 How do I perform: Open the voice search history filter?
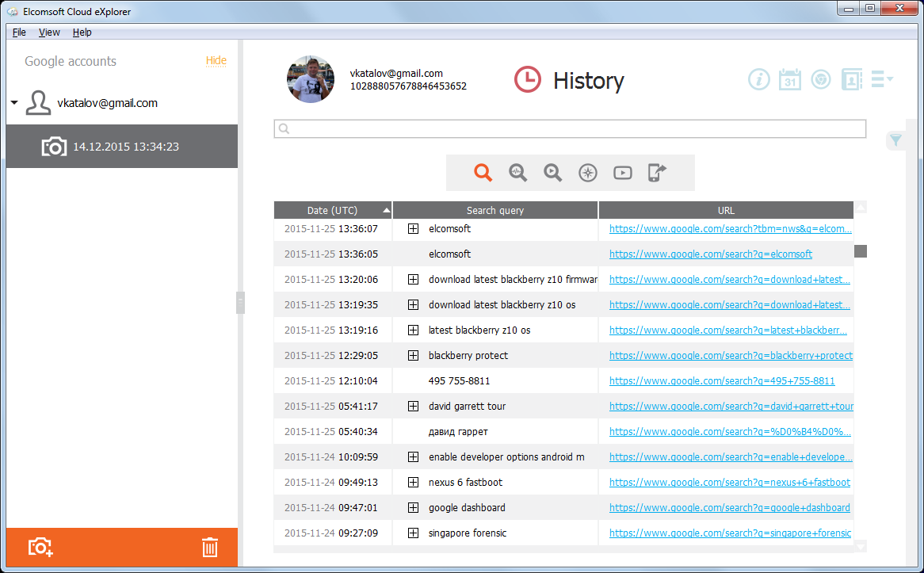click(518, 173)
